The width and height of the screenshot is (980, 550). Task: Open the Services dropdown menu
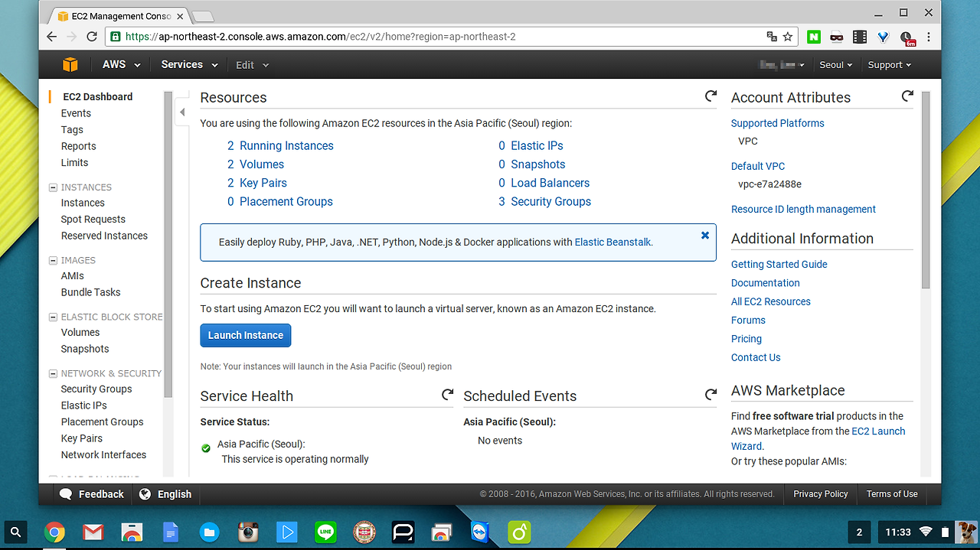point(189,65)
